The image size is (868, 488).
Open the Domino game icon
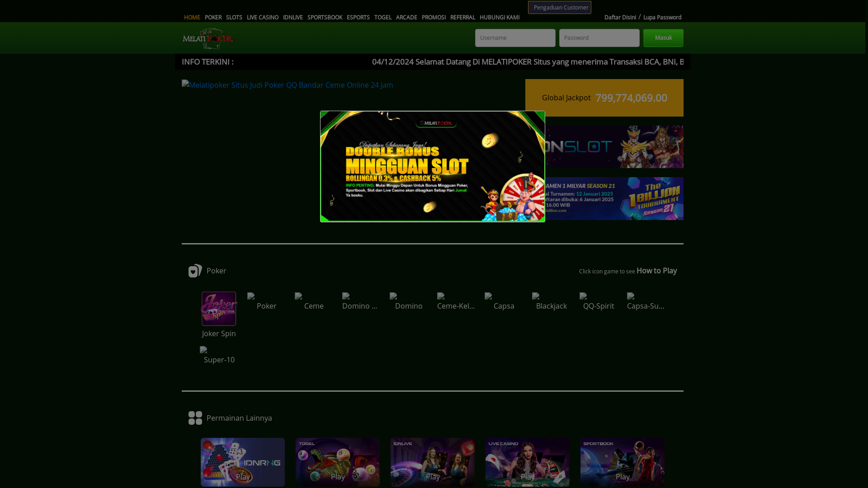409,302
